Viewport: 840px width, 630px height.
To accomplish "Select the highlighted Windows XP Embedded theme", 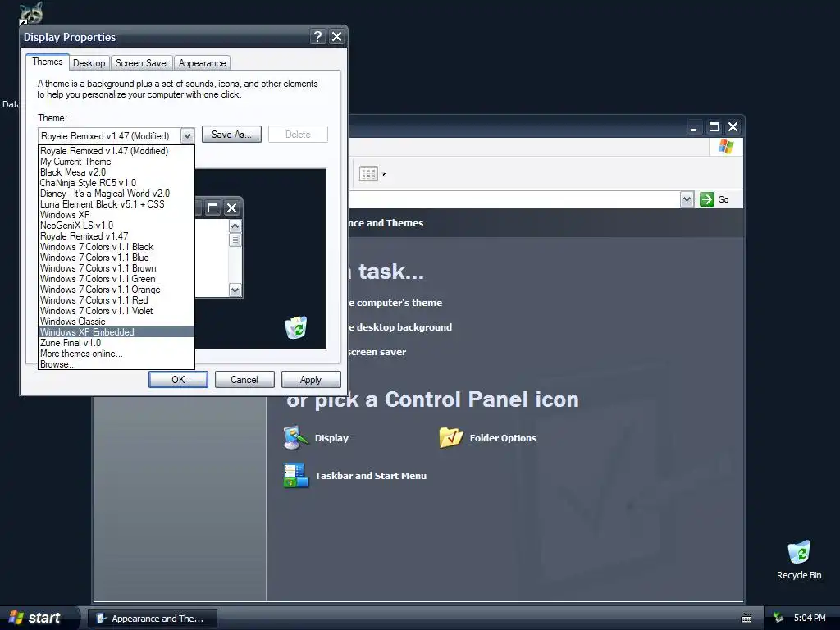I will pos(116,332).
